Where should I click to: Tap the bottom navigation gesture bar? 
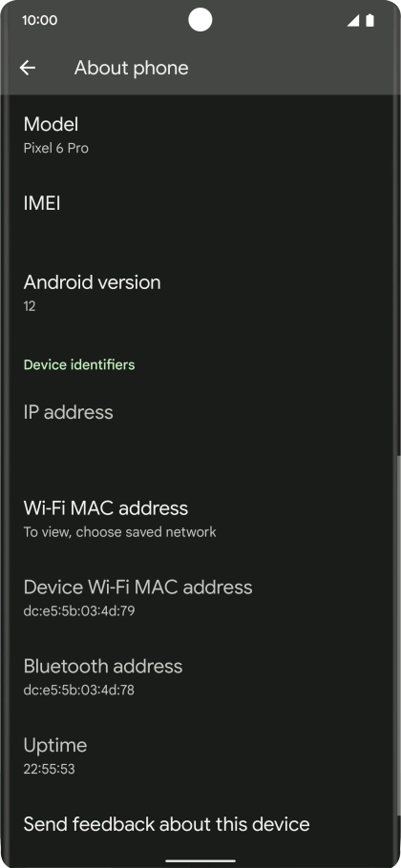(200, 860)
